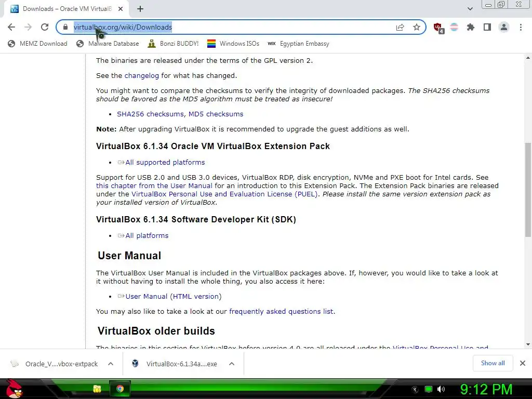
Task: Click the scrollbar up arrow
Action: pos(528,58)
